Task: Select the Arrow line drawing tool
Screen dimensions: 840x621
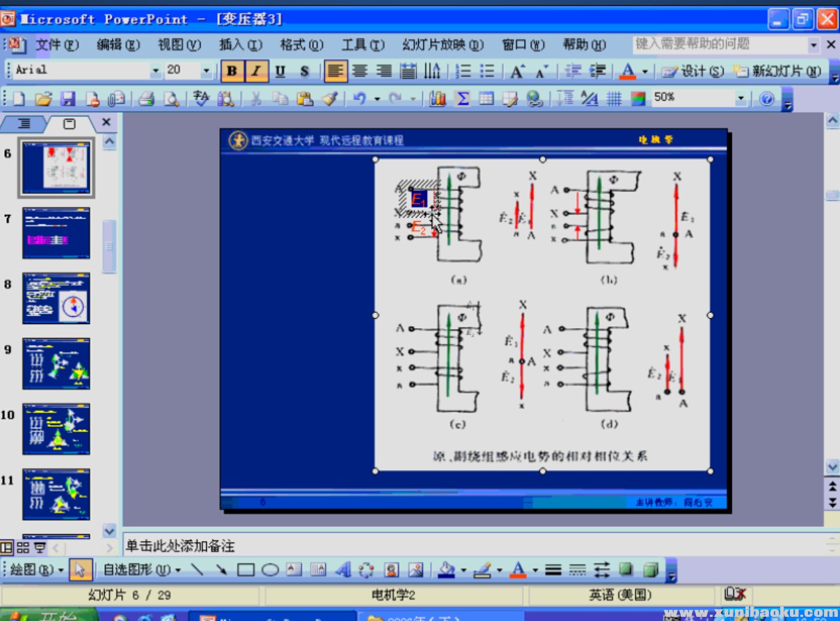Action: [x=221, y=570]
